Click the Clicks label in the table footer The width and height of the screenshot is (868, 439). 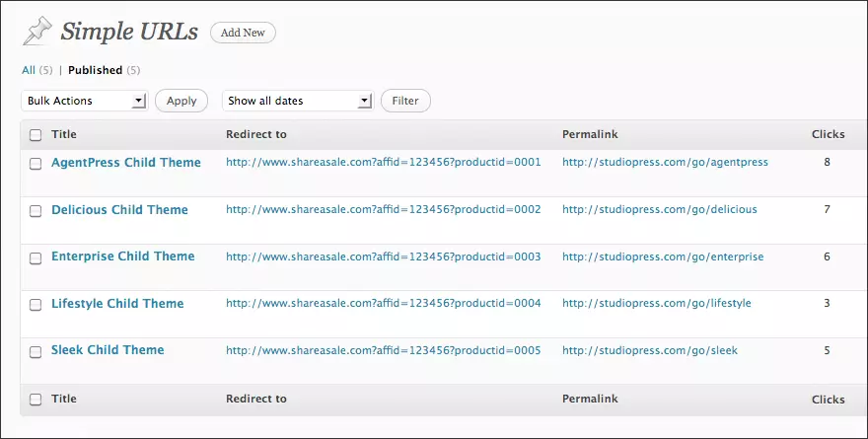829,400
